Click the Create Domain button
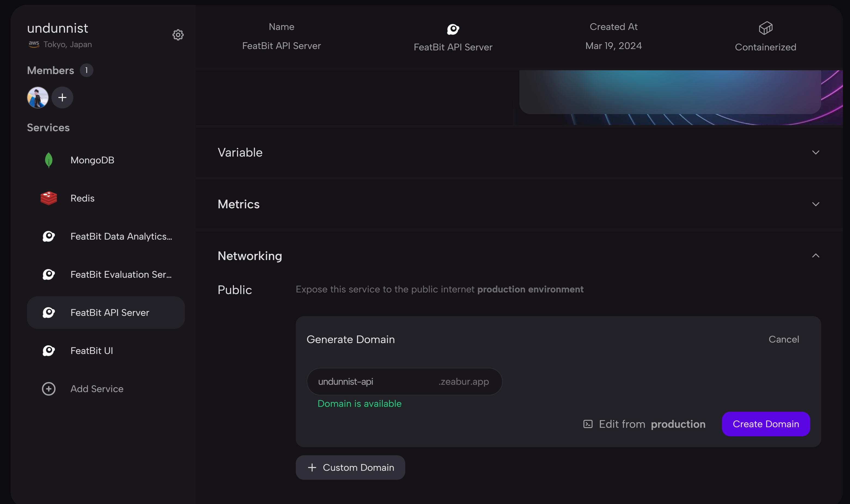 click(766, 424)
